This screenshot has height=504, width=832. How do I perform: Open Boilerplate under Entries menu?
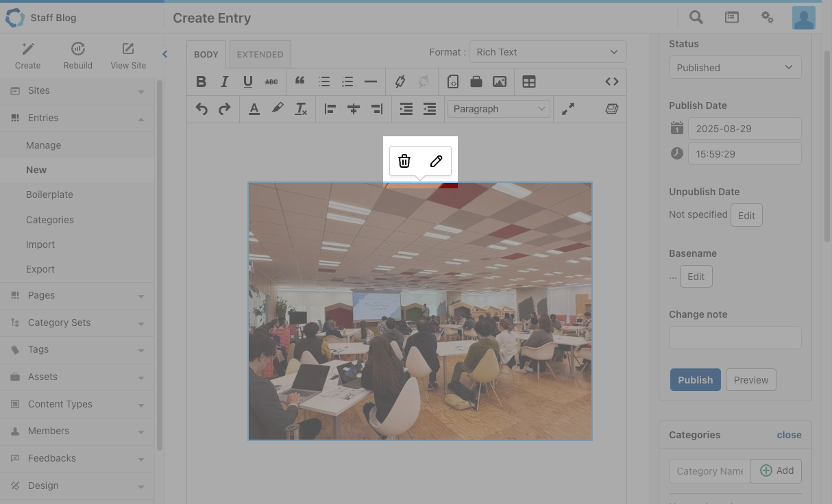(49, 194)
